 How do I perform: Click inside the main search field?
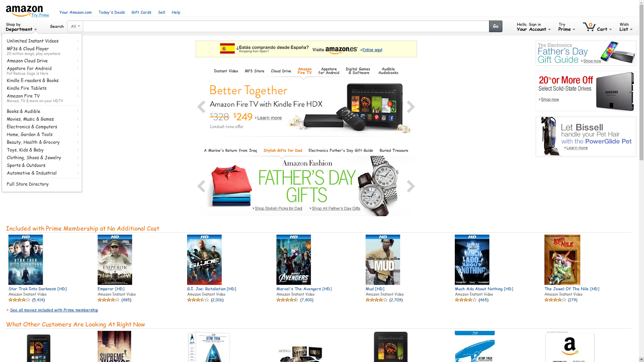pos(286,26)
